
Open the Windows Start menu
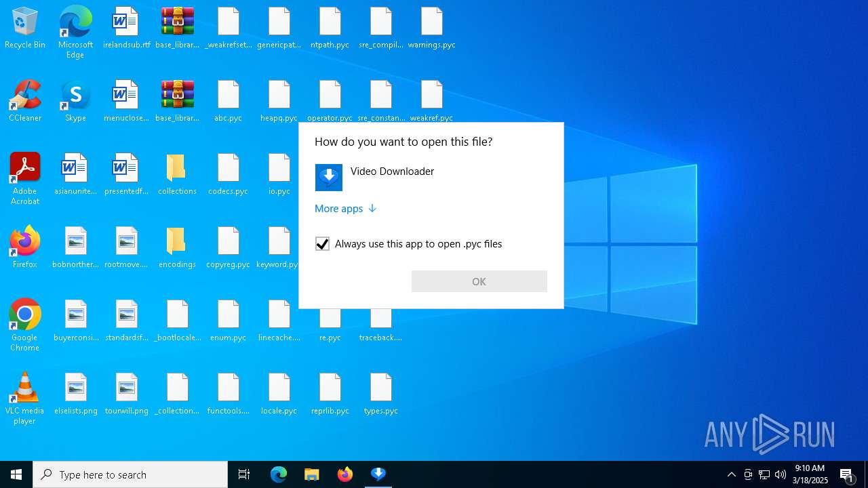pos(16,474)
